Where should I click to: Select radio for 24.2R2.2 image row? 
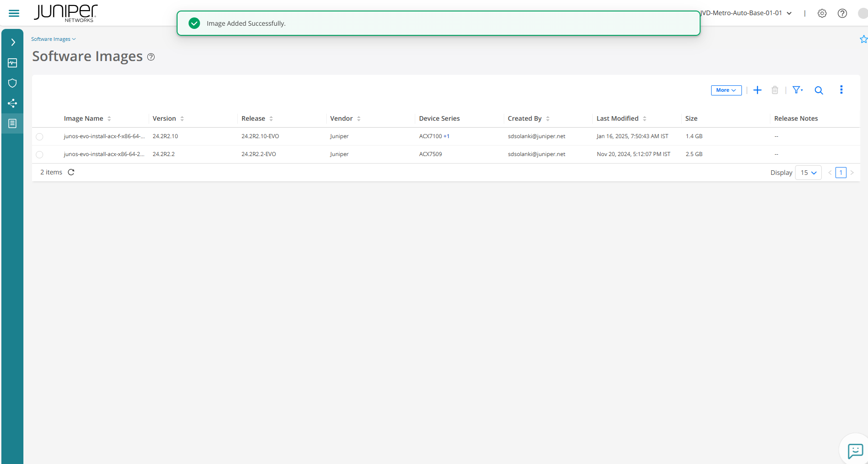(39, 155)
